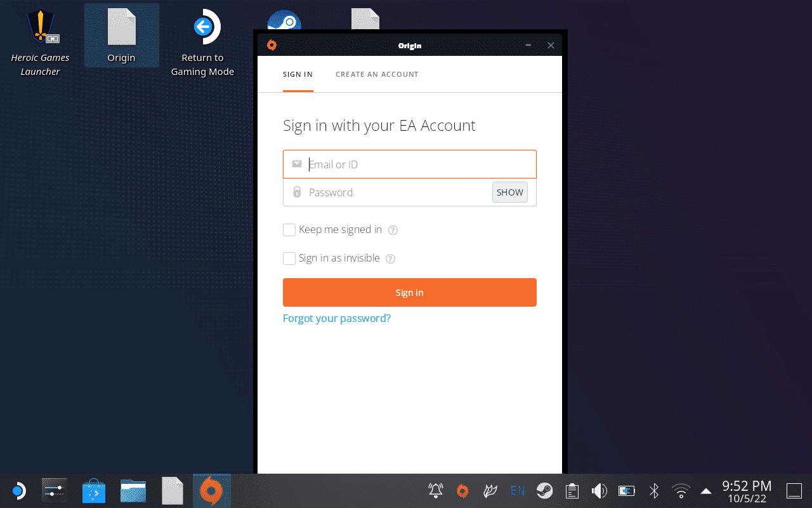Click the EN keyboard layout indicator
This screenshot has width=812, height=508.
pos(518,490)
